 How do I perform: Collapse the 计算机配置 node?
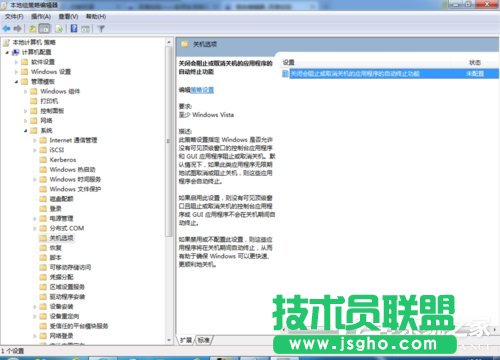click(7, 52)
